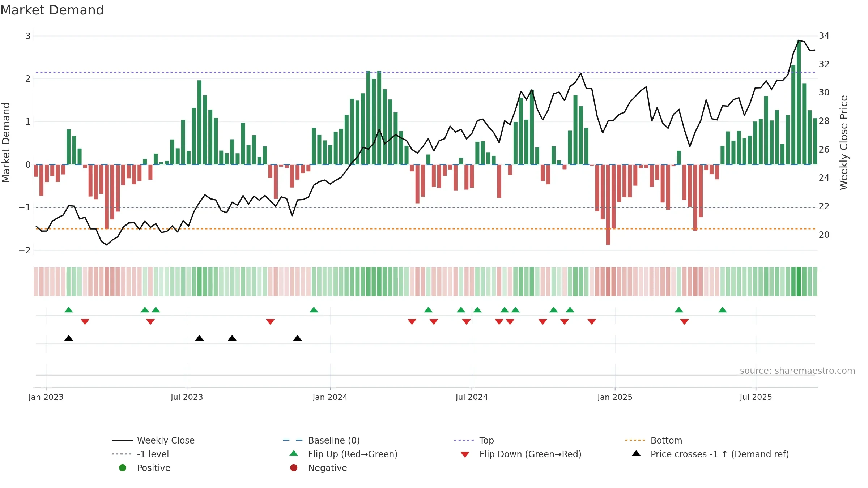Select the first black price-cross triangle marker
This screenshot has height=488, width=868.
69,338
